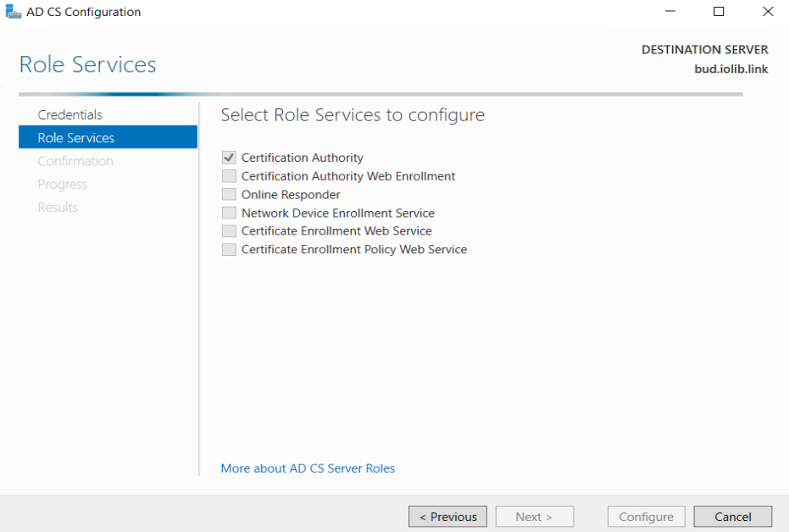Minimize the AD CS Configuration window
The width and height of the screenshot is (789, 532).
(x=670, y=11)
